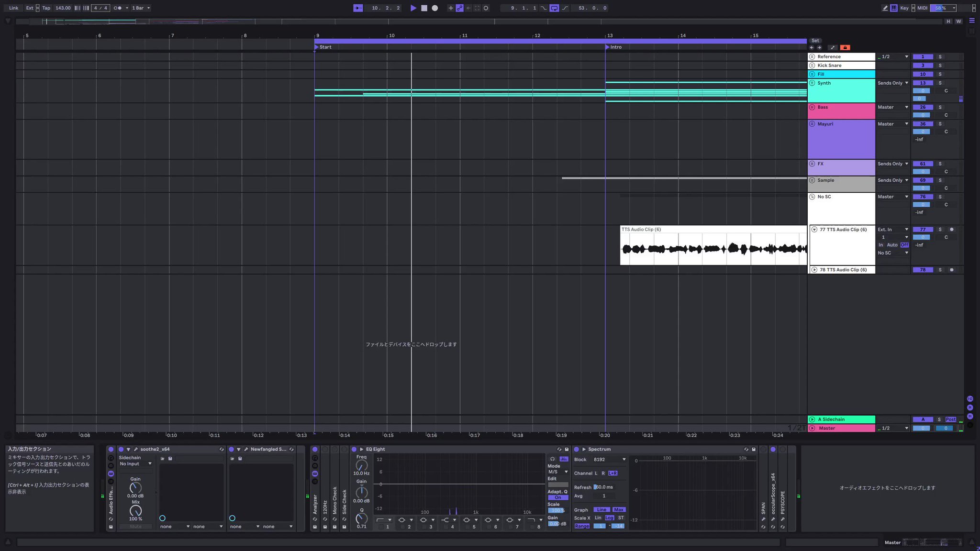The width and height of the screenshot is (980, 551).
Task: Click the tempo field showing 143.00
Action: [x=63, y=8]
